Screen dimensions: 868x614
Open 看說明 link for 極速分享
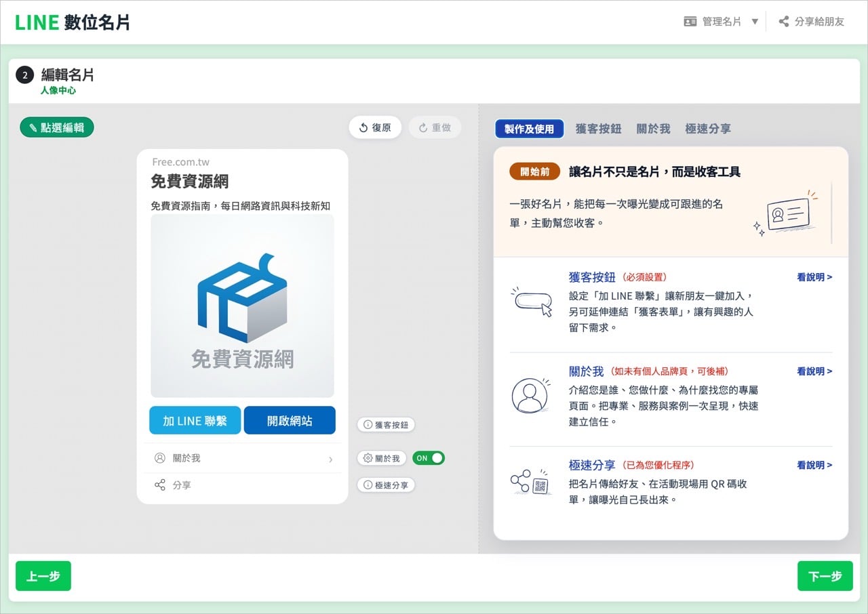(814, 465)
